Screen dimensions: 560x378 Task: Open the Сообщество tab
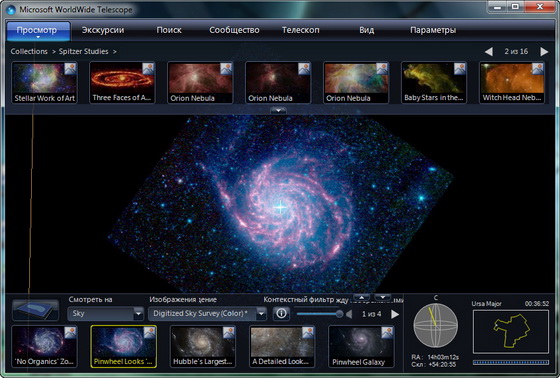234,30
